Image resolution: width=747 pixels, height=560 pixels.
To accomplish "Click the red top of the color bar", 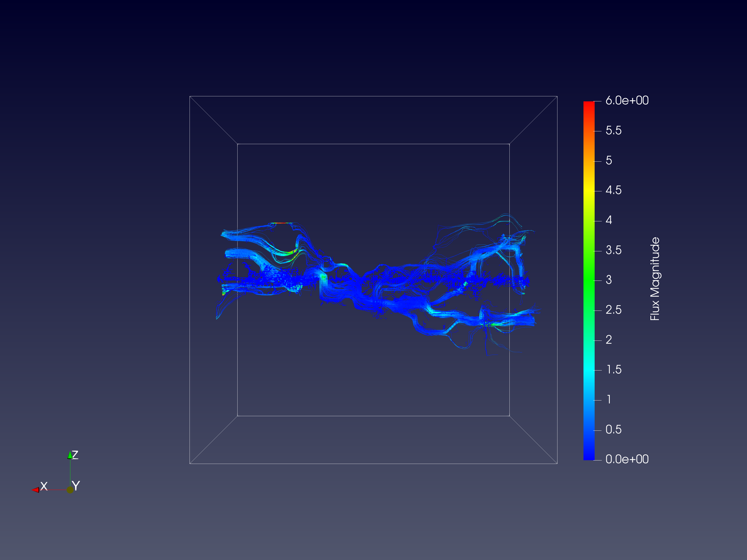I will pos(589,104).
